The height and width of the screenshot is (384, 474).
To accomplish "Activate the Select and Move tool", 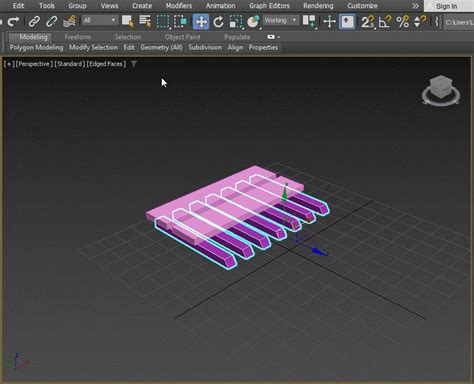I will click(201, 22).
